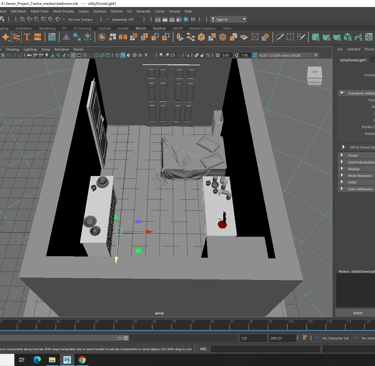Click the 208.33 time field
The image size is (375, 366).
(x=282, y=338)
